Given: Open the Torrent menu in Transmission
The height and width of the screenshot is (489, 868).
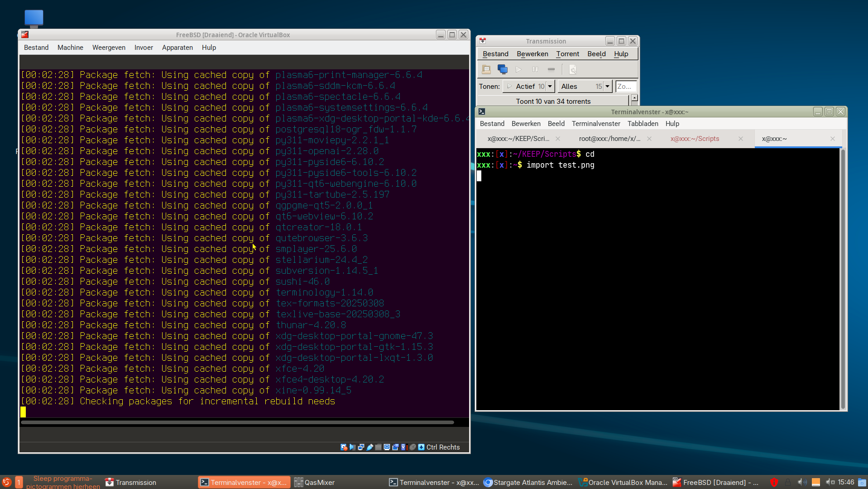Looking at the screenshot, I should [x=567, y=53].
